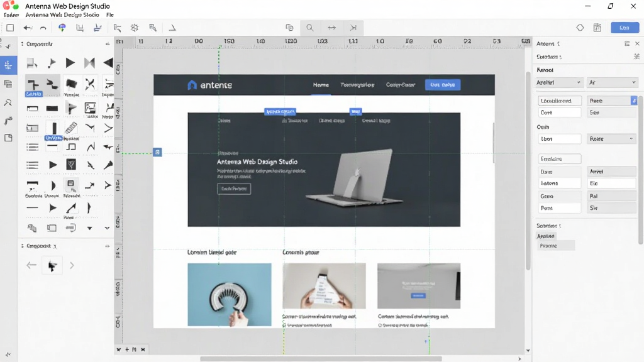Go back with the left arrow in lower panel
Image resolution: width=644 pixels, height=362 pixels.
(31, 266)
